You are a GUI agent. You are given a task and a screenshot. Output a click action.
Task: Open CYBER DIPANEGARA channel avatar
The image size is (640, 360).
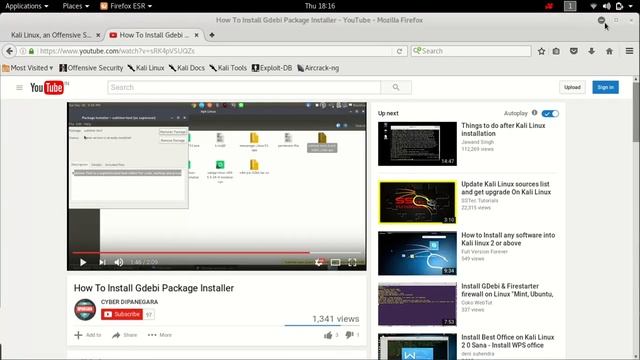[x=85, y=310]
